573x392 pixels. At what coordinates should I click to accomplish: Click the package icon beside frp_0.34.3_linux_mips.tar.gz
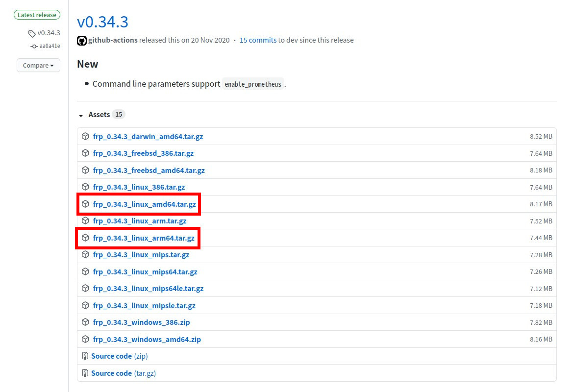tap(85, 255)
